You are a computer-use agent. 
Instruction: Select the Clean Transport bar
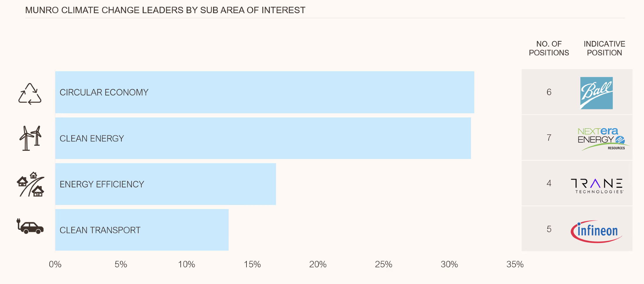point(142,230)
